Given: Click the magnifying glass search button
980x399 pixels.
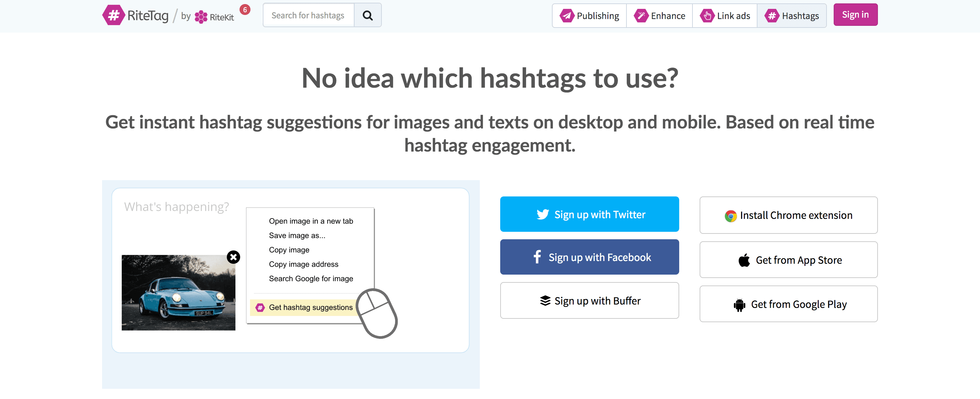Looking at the screenshot, I should click(x=367, y=15).
